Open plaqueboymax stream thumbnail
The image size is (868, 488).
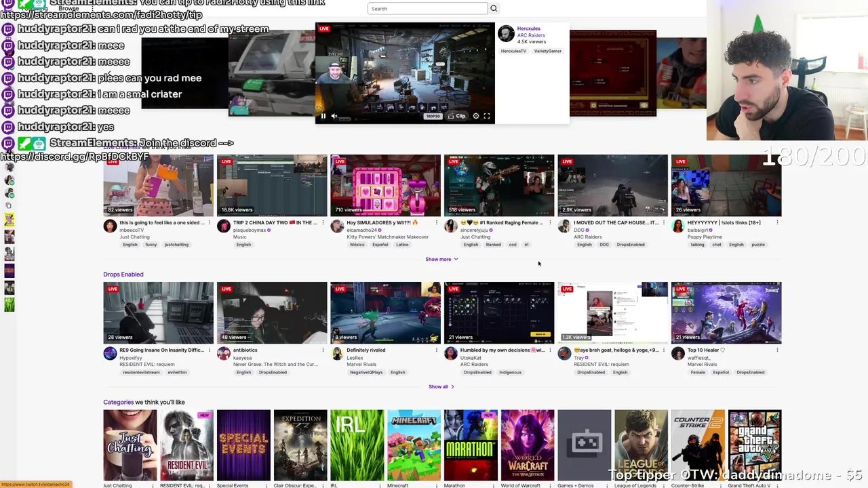point(272,185)
